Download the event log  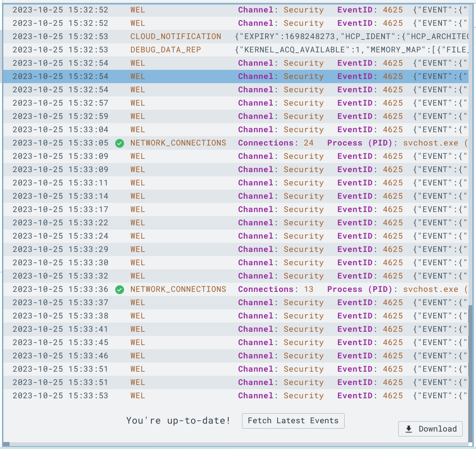point(430,429)
